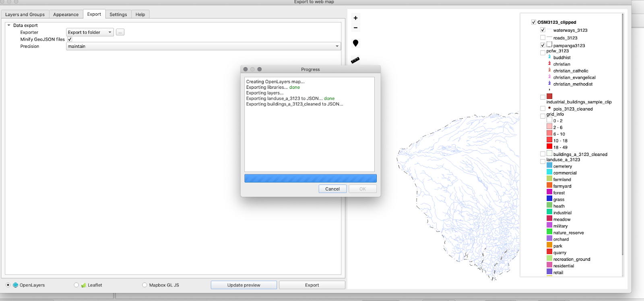Switch to the Appearance tab

[x=66, y=14]
